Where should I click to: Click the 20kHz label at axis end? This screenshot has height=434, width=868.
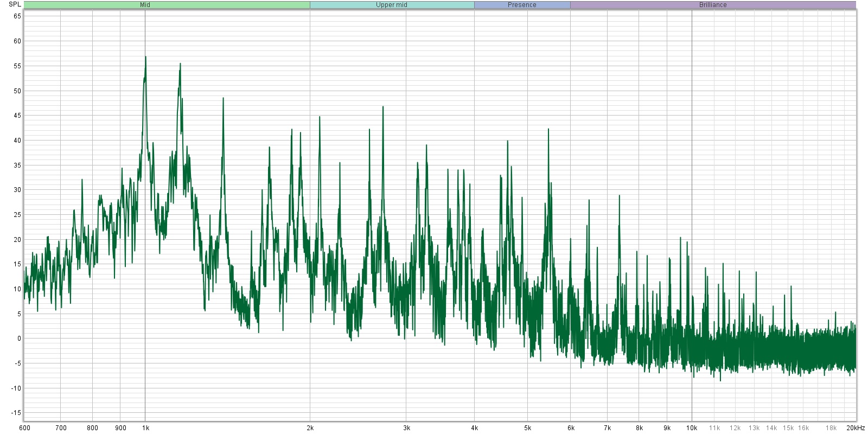[x=856, y=428]
